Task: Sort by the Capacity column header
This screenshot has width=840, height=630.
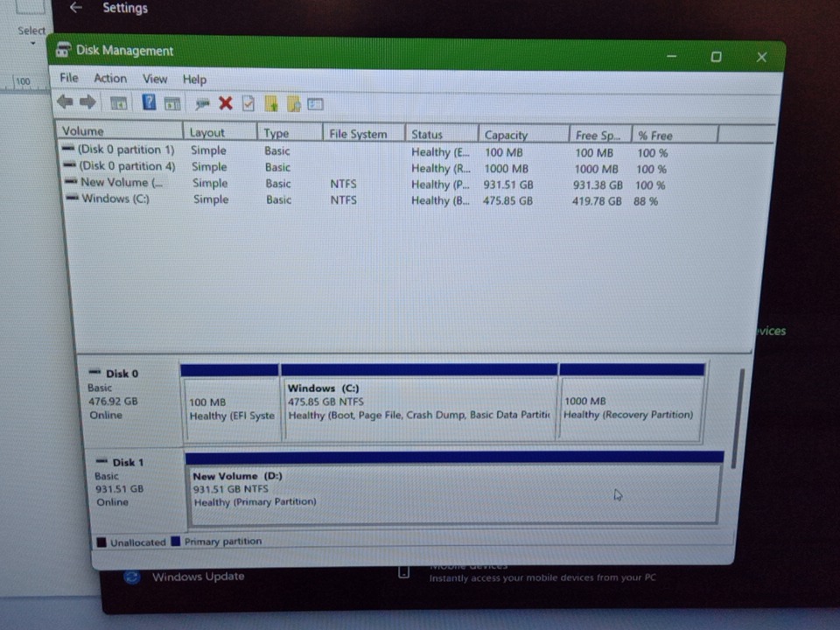Action: (x=523, y=135)
